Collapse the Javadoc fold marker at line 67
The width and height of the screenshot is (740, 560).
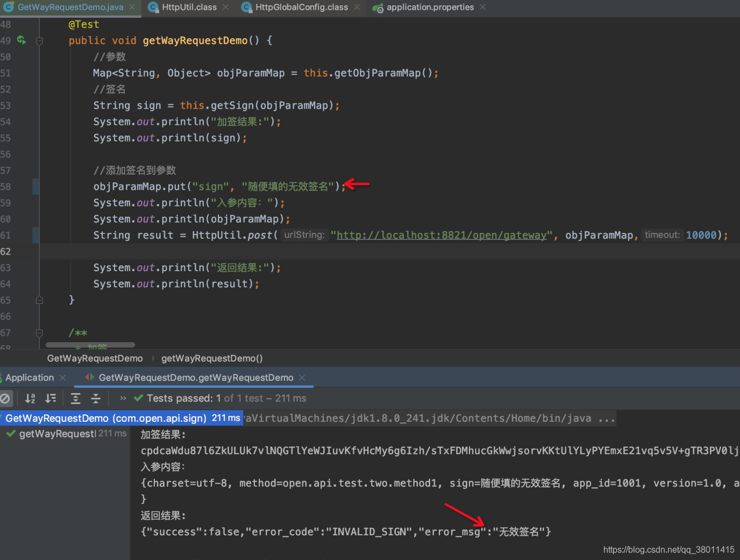click(39, 333)
